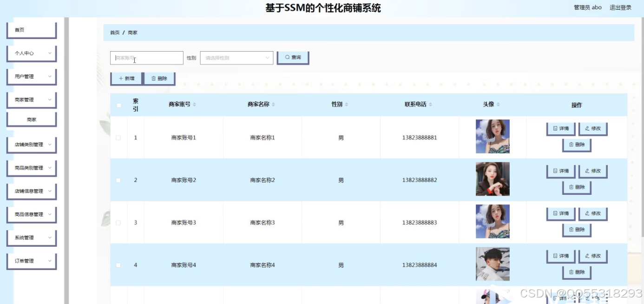Screen dimensions: 644x304
Task: Open 详情 for 商家账号1
Action: click(561, 129)
